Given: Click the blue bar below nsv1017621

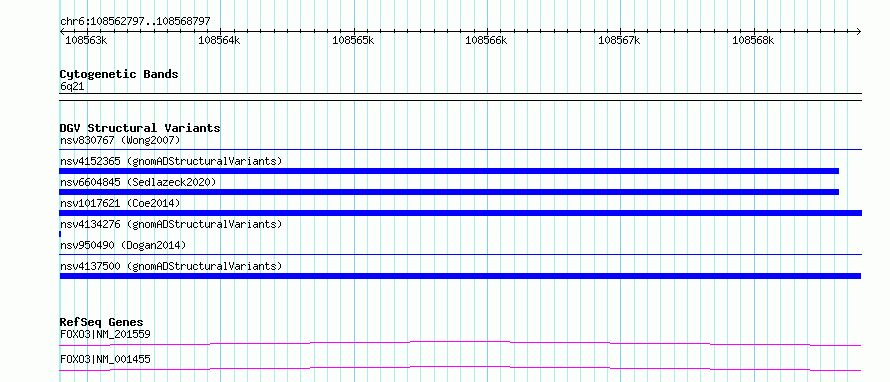Looking at the screenshot, I should (x=461, y=213).
